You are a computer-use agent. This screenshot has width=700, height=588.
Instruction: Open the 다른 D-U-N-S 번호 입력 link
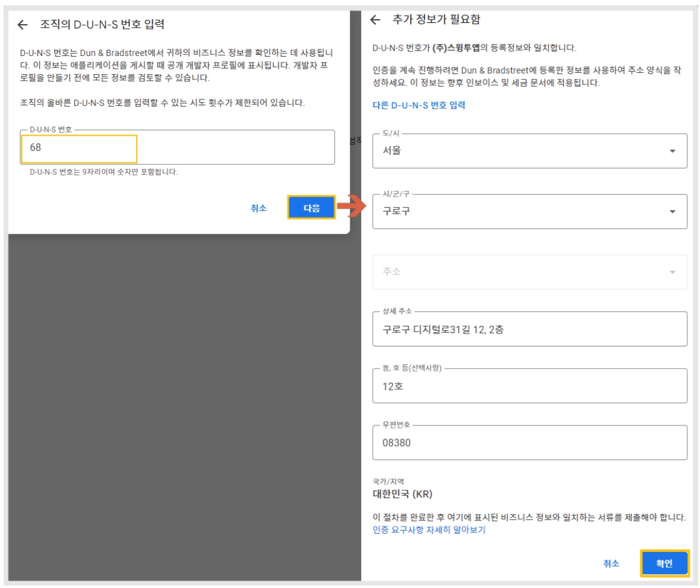pyautogui.click(x=419, y=105)
